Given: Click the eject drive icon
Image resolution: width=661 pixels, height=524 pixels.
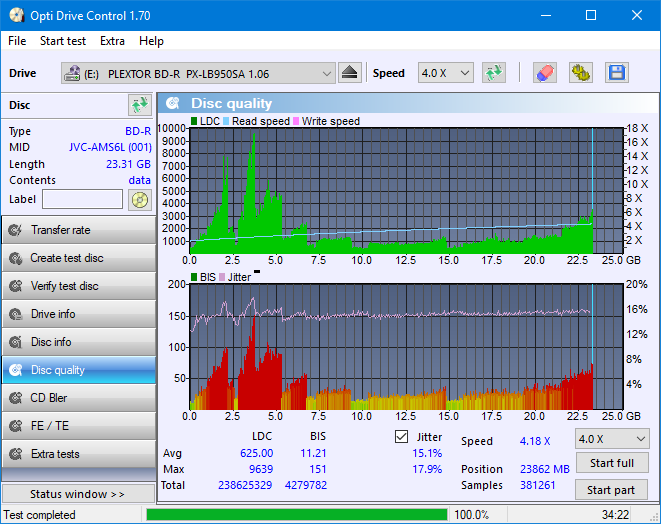Looking at the screenshot, I should (349, 73).
